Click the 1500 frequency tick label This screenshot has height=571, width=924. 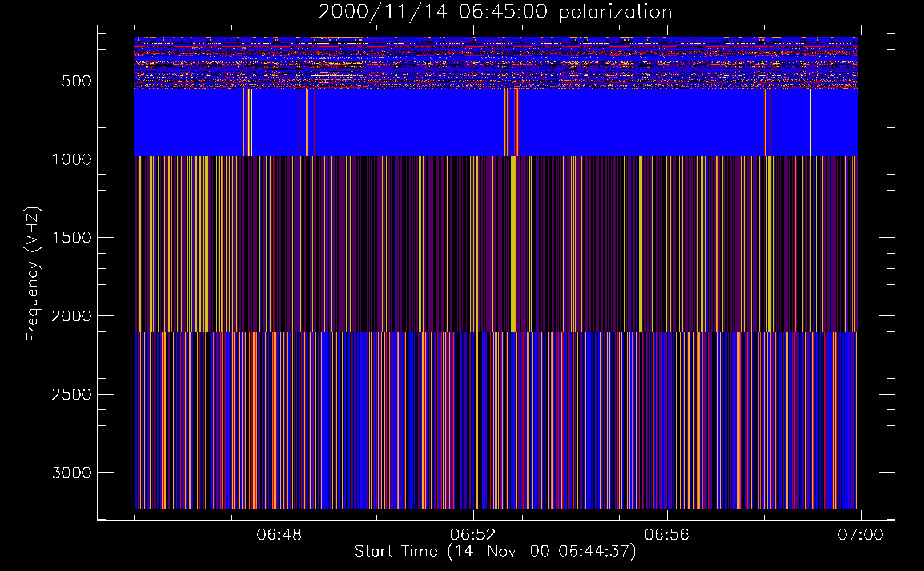71,238
